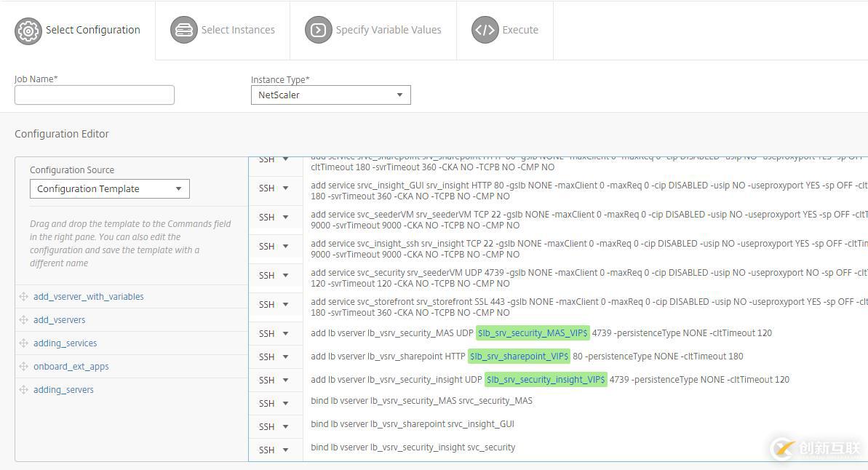
Task: Grab the drag handle of add_vserver_with_variables
Action: point(24,297)
